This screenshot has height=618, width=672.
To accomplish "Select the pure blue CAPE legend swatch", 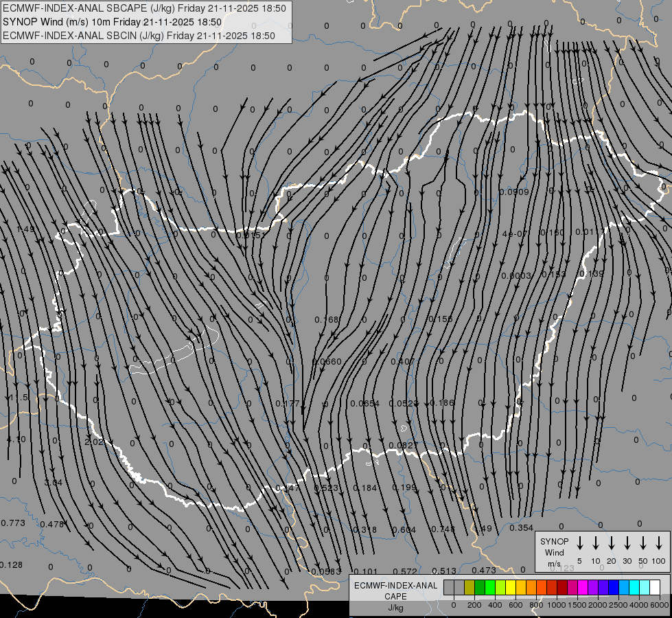I will coord(613,587).
